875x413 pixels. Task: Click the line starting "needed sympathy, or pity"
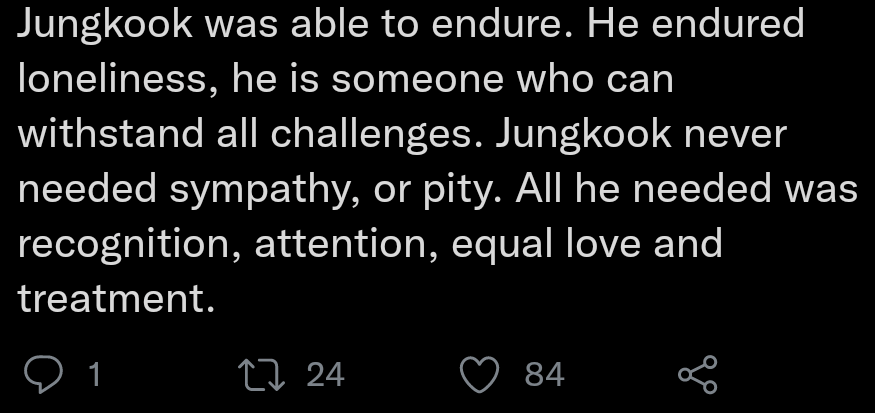pos(437,190)
